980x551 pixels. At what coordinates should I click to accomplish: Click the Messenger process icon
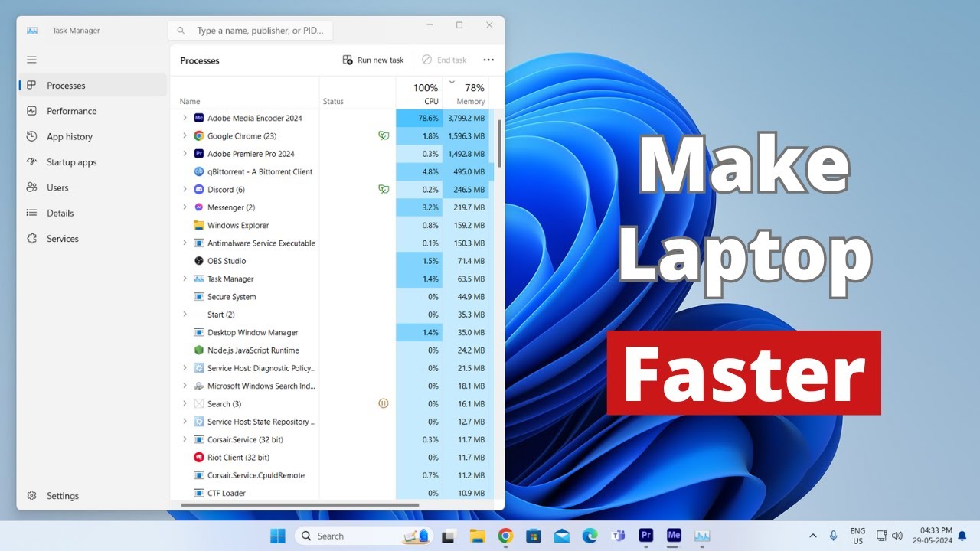tap(199, 207)
